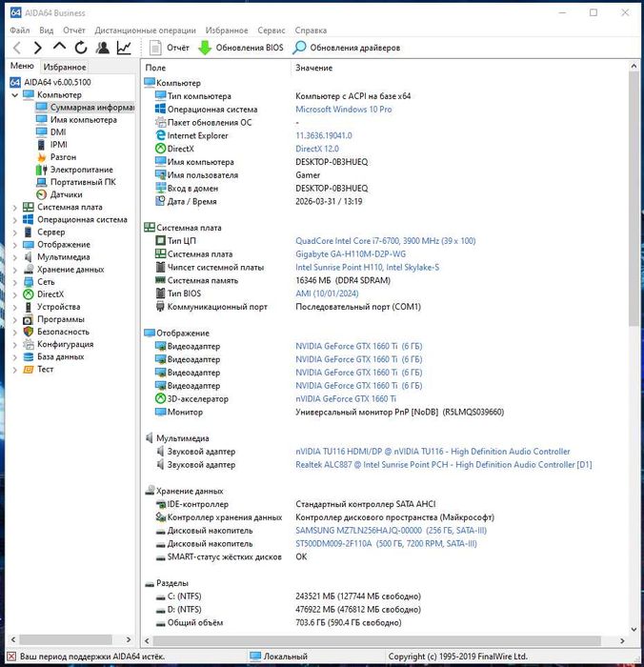Click the Тип ЦП processor icon
Screen dimensions: 644x667
160,241
